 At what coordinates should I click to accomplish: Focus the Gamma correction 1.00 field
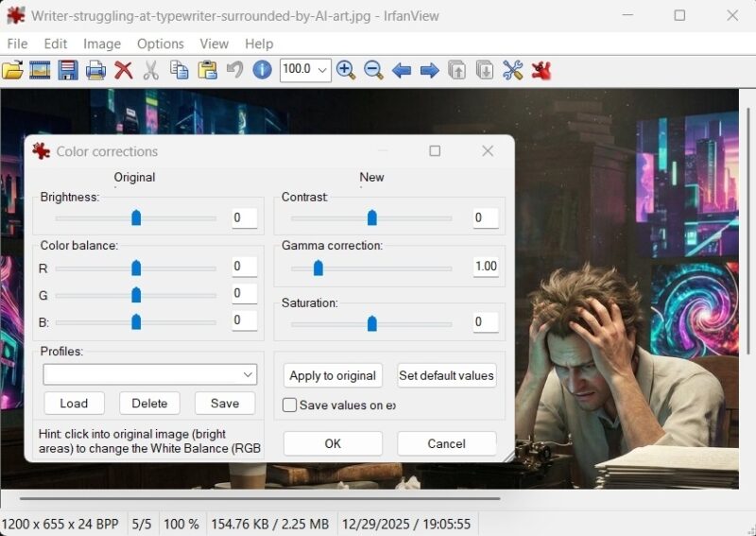[486, 267]
